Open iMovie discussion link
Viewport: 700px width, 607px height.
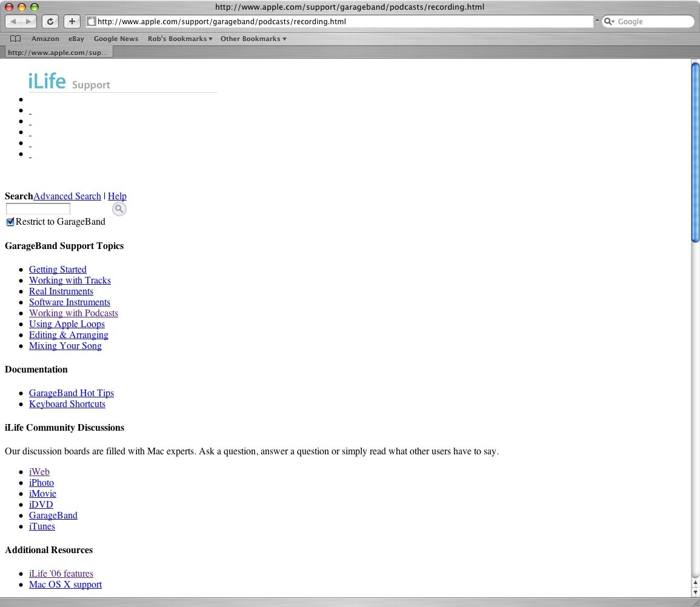[x=43, y=494]
